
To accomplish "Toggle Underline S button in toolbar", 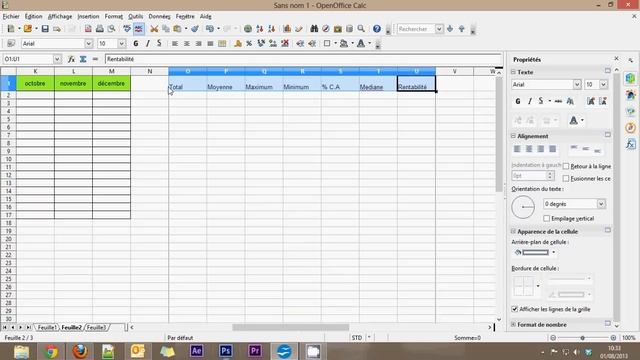I will [x=159, y=44].
